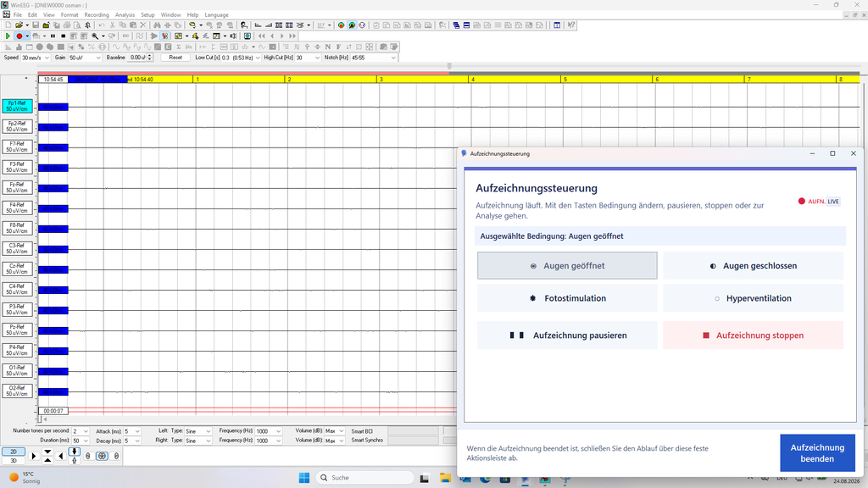This screenshot has height=488, width=868.
Task: Open the Analysis menu
Action: (x=125, y=15)
